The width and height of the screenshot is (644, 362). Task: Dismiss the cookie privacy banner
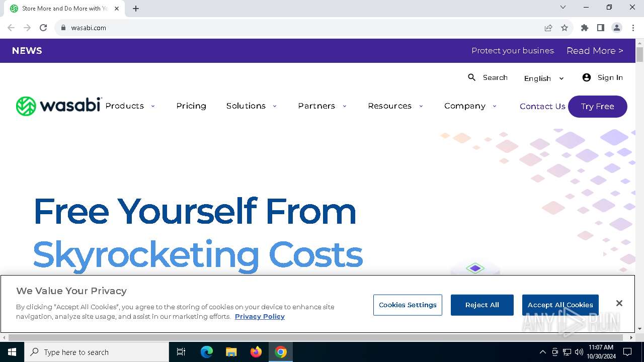(619, 303)
